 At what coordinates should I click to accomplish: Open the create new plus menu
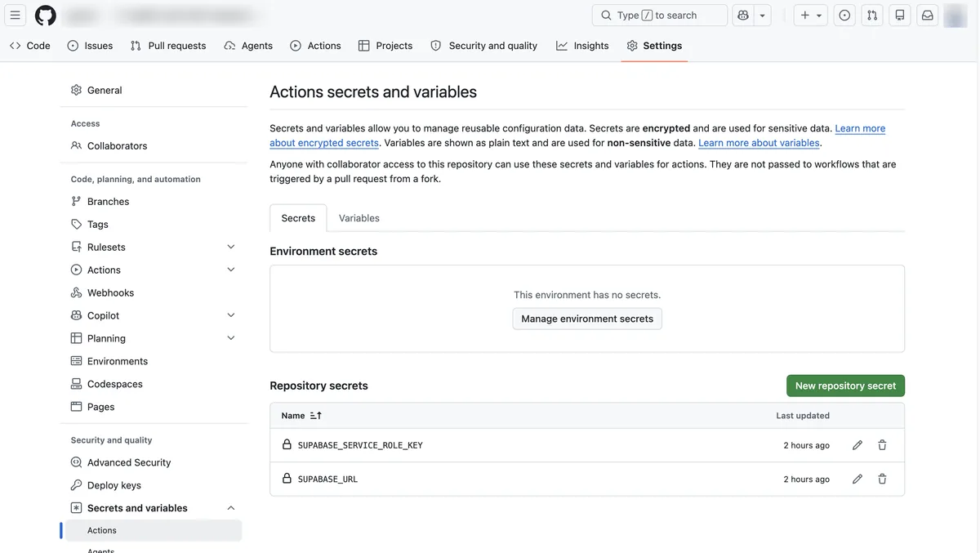[811, 15]
